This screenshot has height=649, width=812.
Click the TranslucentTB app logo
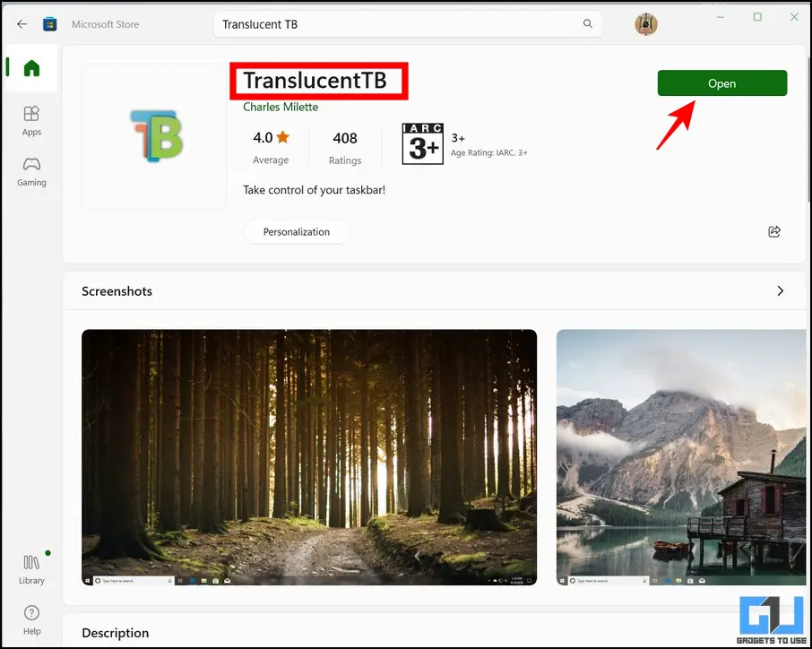coord(156,135)
